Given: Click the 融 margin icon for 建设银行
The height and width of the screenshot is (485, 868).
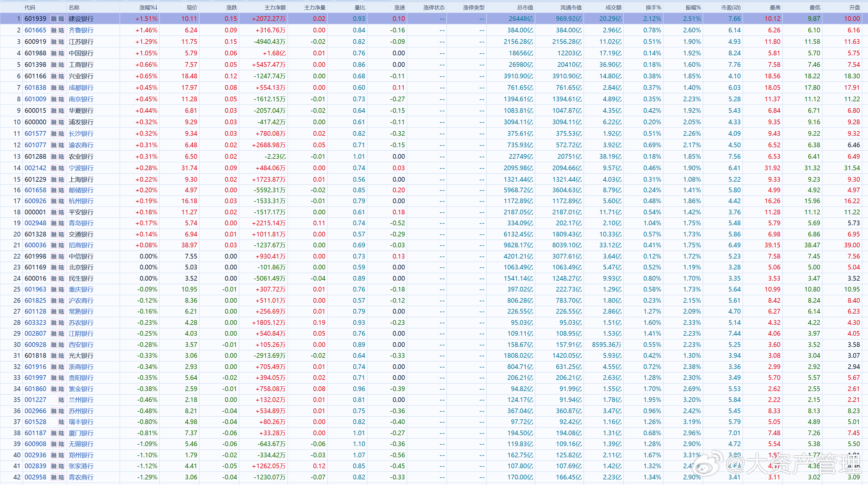Looking at the screenshot, I should (54, 19).
